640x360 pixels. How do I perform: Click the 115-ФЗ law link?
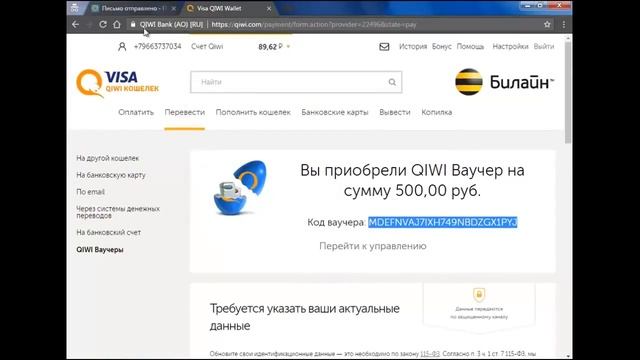430,354
